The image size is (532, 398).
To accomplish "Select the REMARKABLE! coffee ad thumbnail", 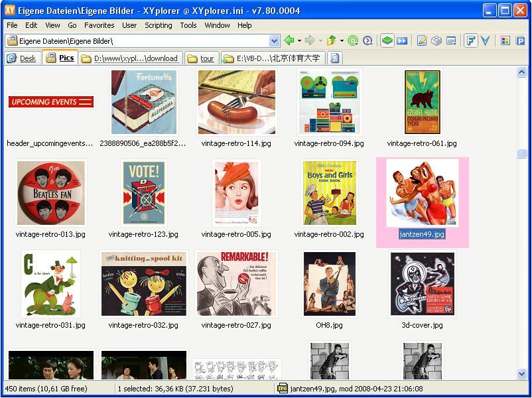I will pos(237,284).
